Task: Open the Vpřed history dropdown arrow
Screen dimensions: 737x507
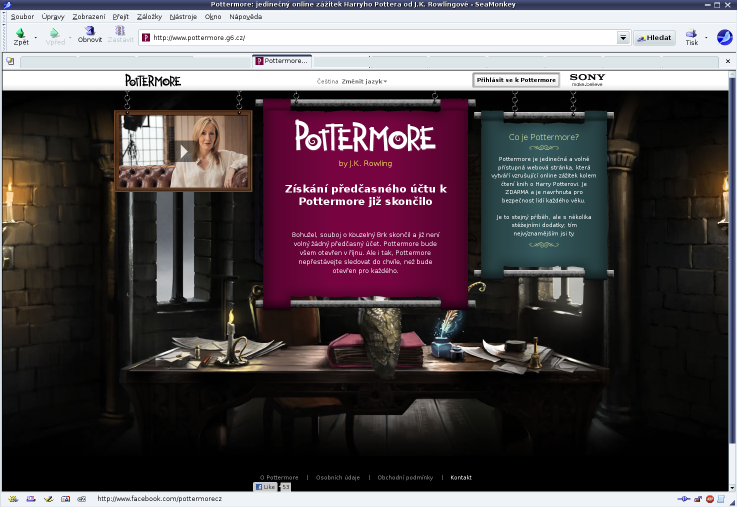Action: [x=71, y=37]
